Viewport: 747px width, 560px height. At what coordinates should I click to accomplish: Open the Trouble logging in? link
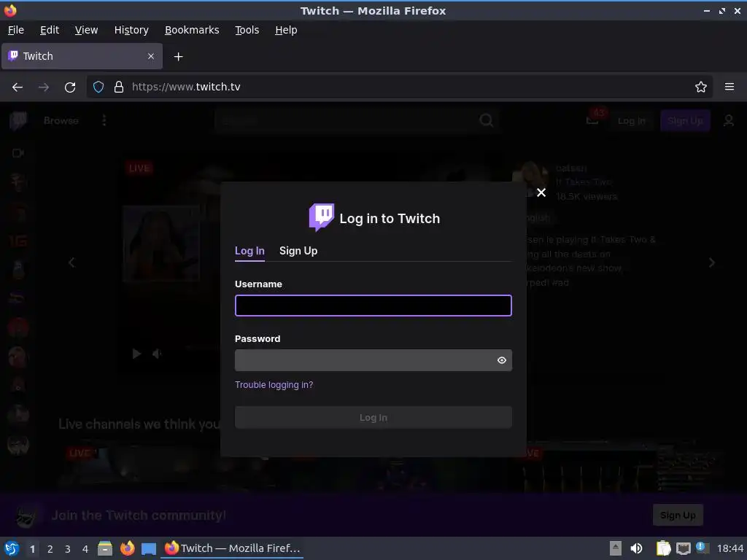coord(274,385)
